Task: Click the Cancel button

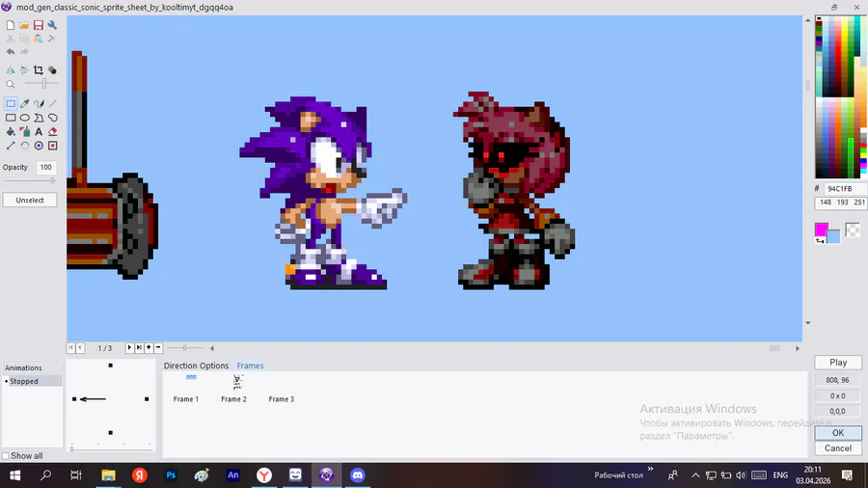Action: [838, 448]
